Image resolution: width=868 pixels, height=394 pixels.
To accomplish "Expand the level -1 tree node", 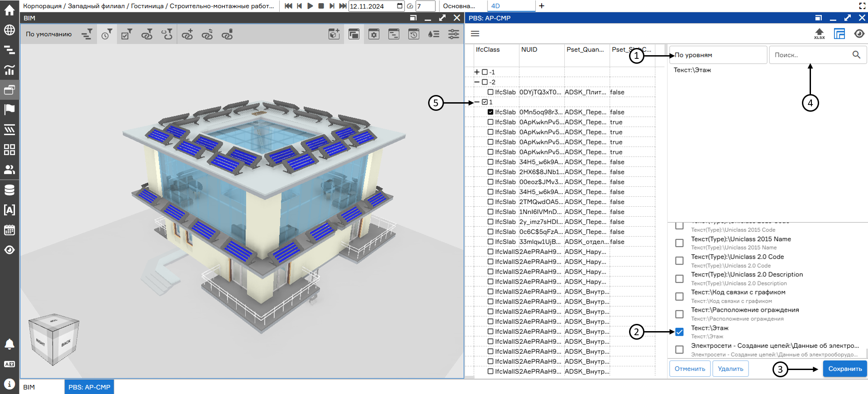I will [477, 72].
